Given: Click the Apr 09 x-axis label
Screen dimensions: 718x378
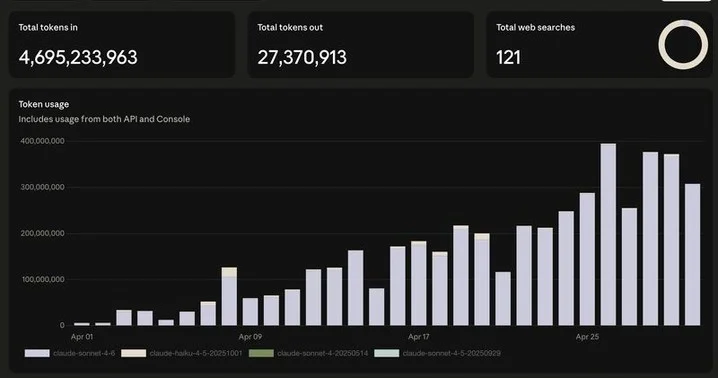Looking at the screenshot, I should [x=250, y=337].
